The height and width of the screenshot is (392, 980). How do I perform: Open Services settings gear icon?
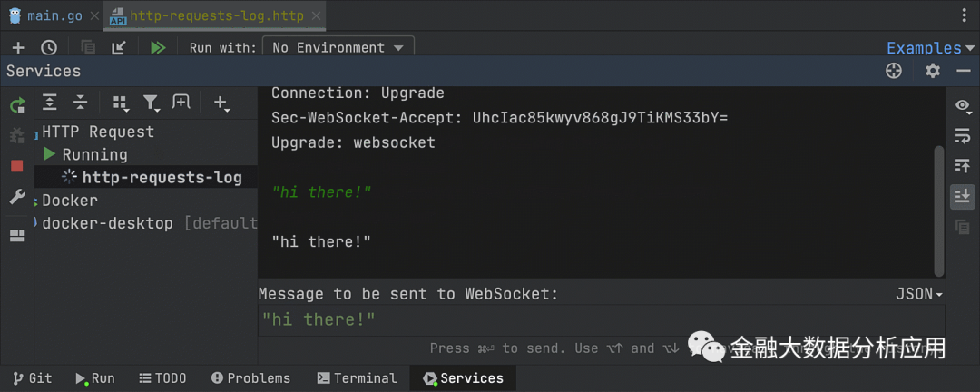(933, 71)
